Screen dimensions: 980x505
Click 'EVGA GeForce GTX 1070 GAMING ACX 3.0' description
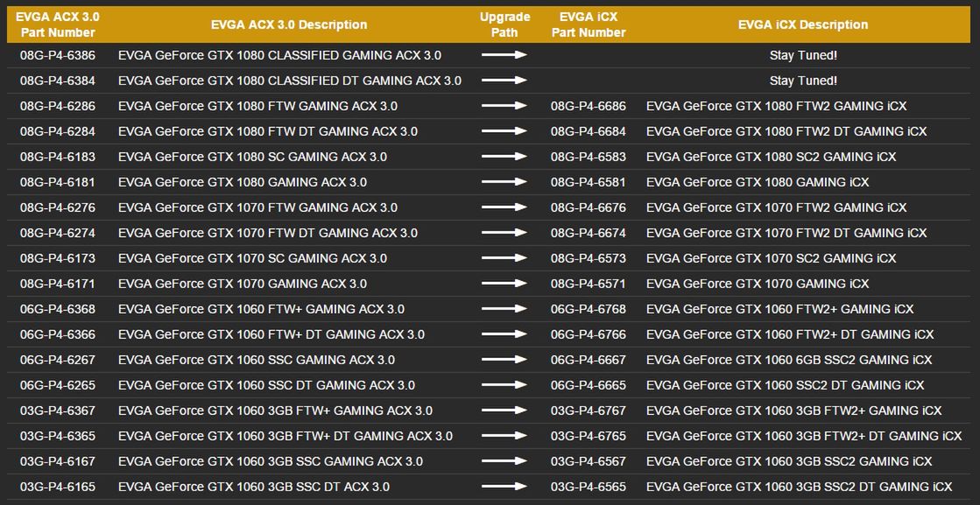pos(243,284)
